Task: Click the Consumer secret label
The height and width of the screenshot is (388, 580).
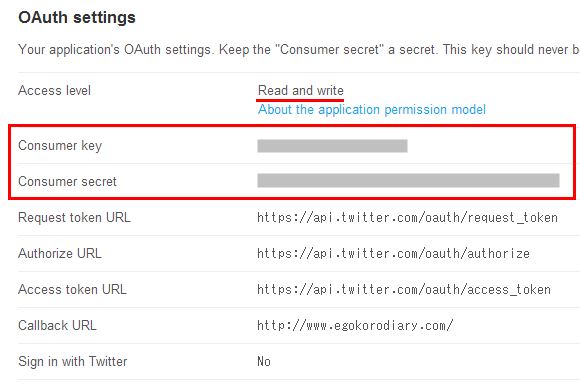Action: [x=67, y=182]
